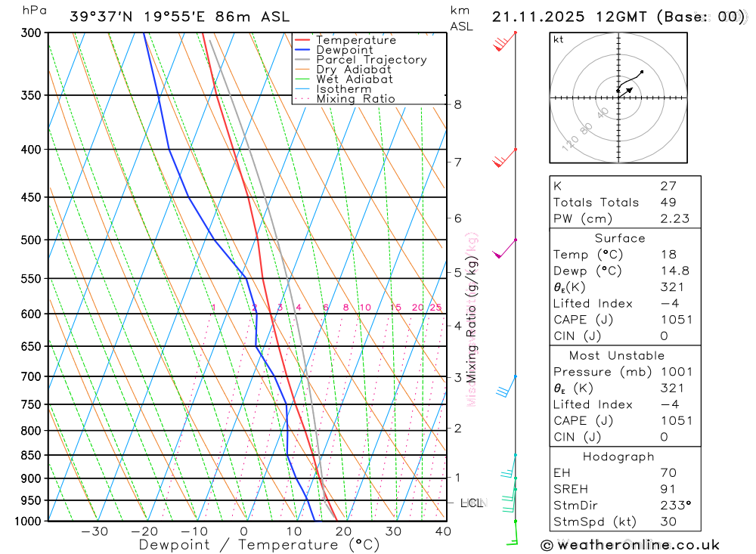Click the 40 temperature axis label
Screen dimensions: 756x554
click(443, 532)
